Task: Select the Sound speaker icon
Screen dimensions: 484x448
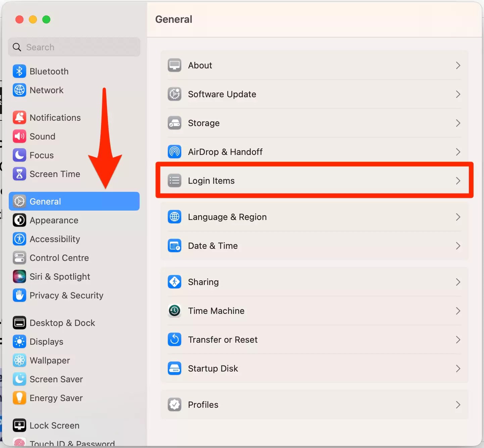Action: coord(19,136)
